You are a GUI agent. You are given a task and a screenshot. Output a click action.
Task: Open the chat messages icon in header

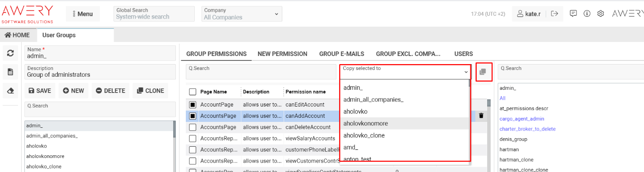tap(573, 14)
